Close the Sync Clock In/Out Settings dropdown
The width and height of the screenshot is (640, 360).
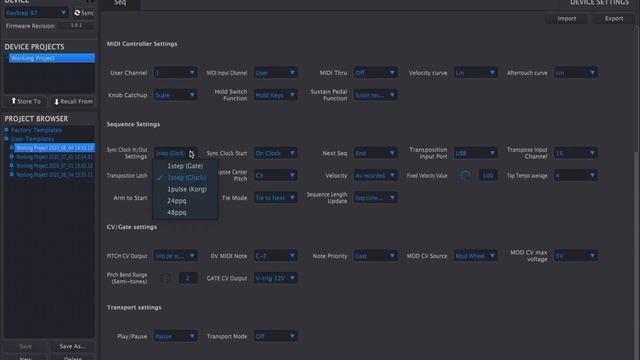[x=175, y=153]
